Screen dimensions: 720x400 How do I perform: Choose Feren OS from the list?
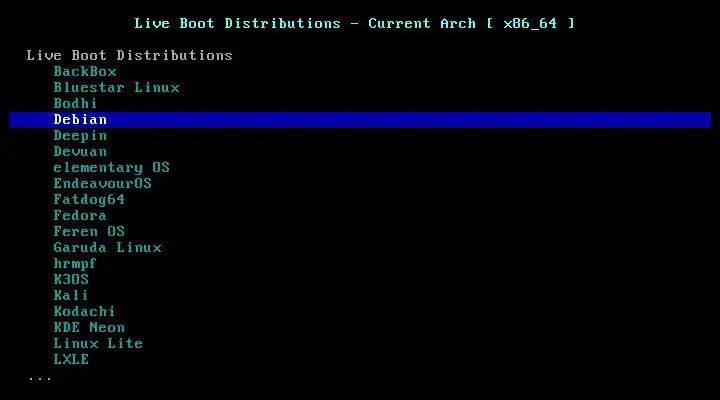(89, 231)
